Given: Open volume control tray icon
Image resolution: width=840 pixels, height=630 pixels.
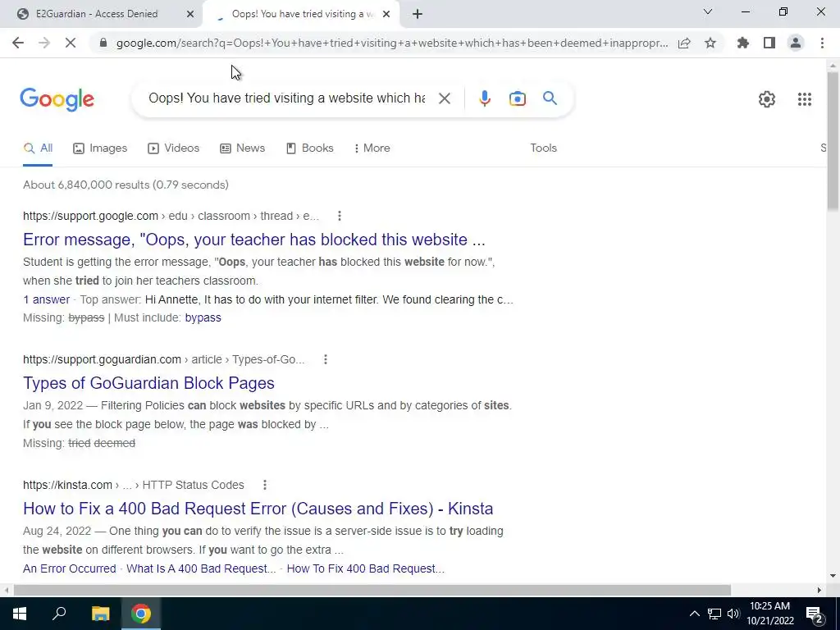Looking at the screenshot, I should [x=733, y=614].
